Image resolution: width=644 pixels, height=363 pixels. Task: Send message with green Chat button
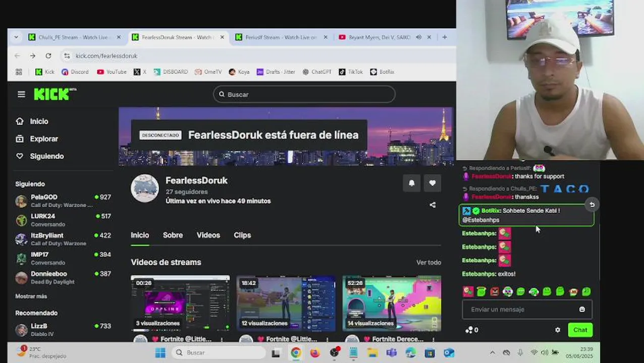tap(580, 330)
